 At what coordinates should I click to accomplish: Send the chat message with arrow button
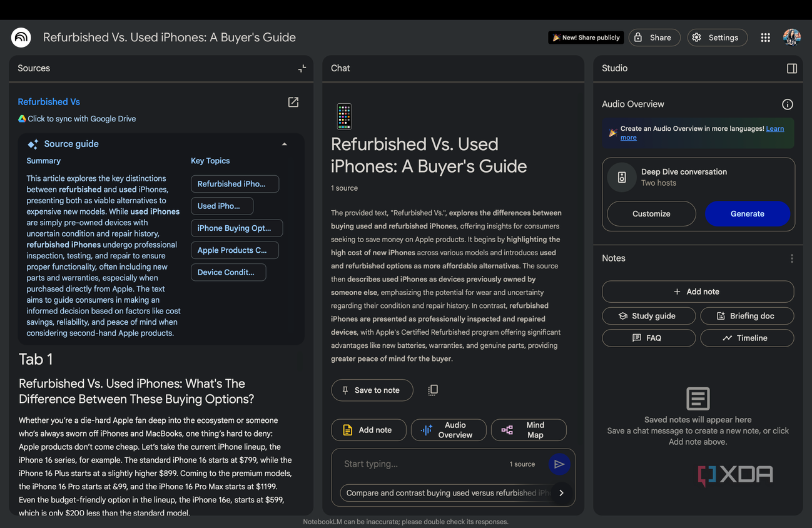click(559, 464)
